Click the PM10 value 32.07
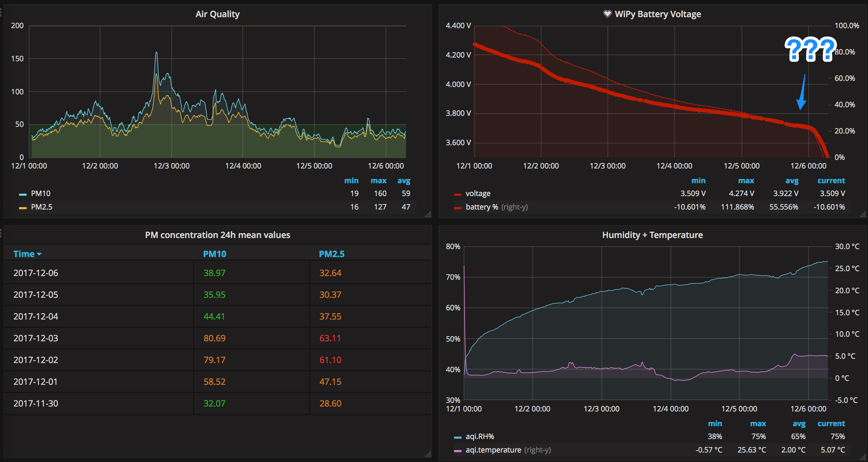The image size is (868, 462). 214,403
